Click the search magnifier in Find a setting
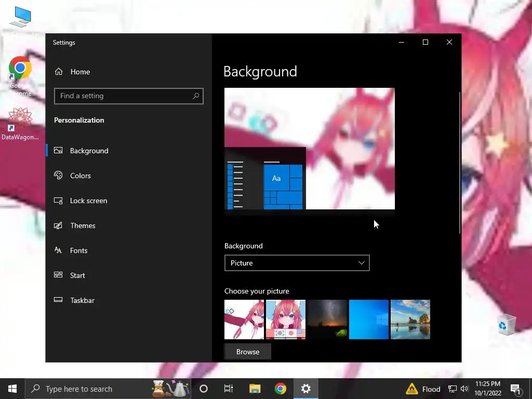The height and width of the screenshot is (399, 532). (x=196, y=96)
